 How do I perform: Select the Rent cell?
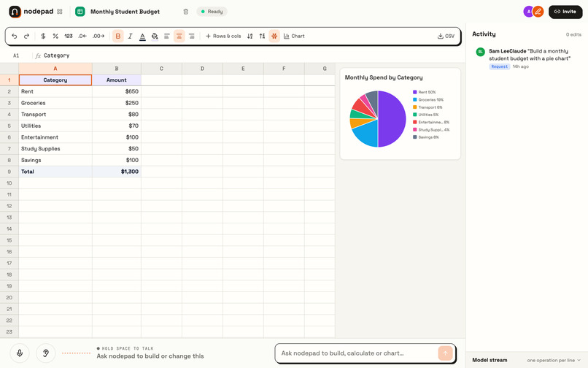click(55, 91)
